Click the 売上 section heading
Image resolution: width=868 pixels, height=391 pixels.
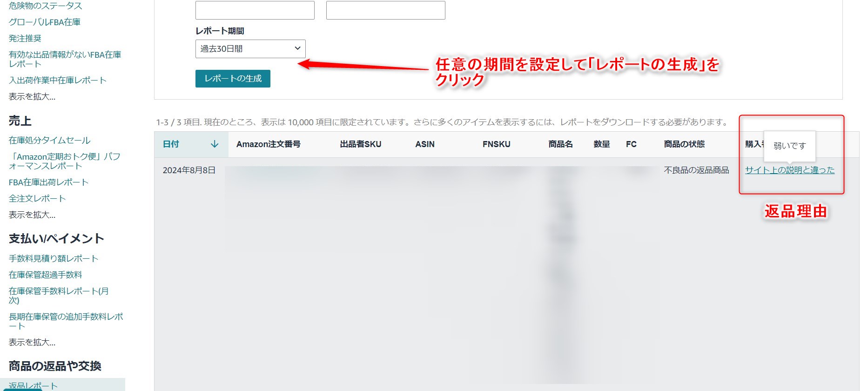pos(20,121)
